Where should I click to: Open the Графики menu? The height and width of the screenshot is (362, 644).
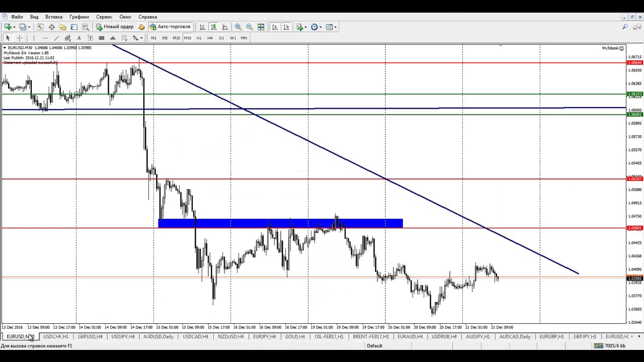(x=79, y=17)
